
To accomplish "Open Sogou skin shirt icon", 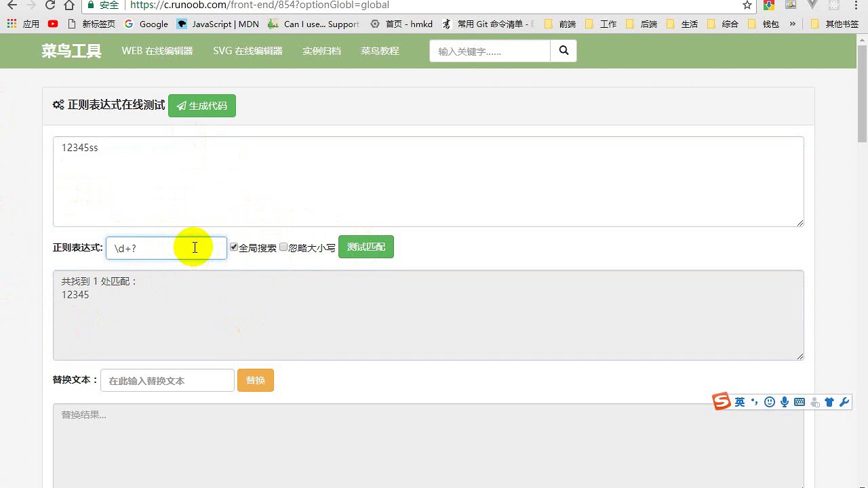I will pos(829,402).
